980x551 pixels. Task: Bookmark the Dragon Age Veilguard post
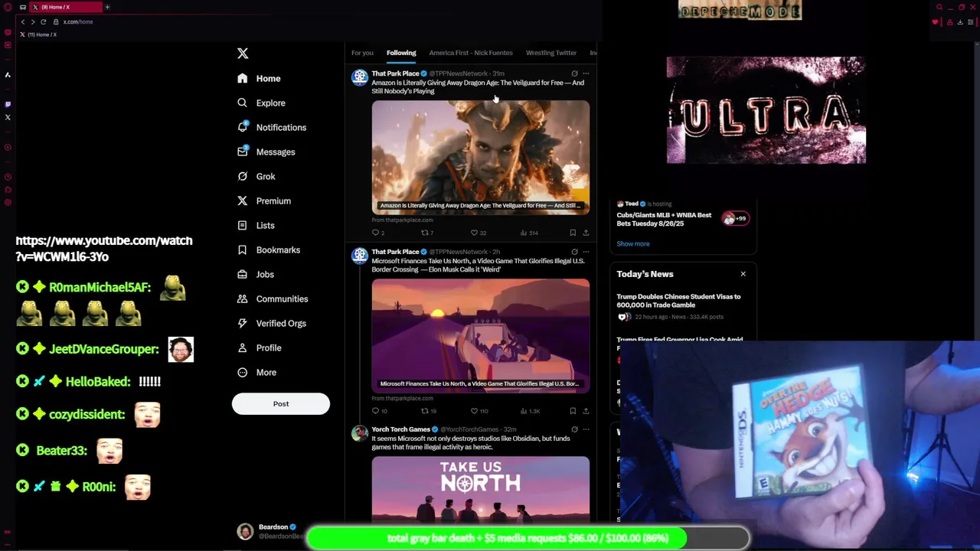pyautogui.click(x=573, y=233)
